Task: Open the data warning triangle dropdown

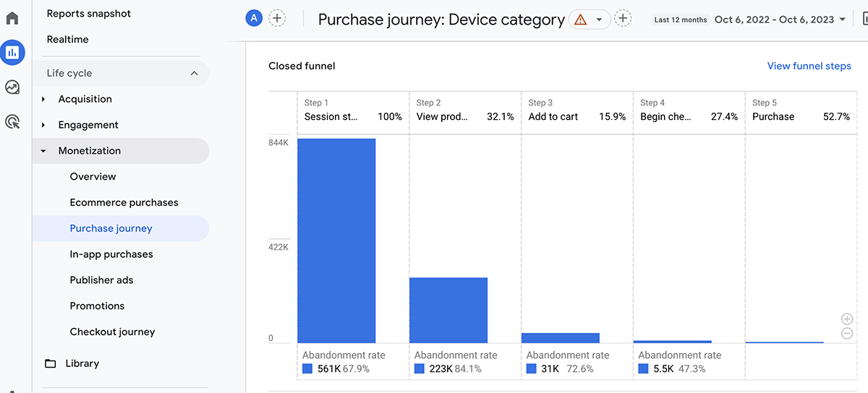Action: coord(590,20)
